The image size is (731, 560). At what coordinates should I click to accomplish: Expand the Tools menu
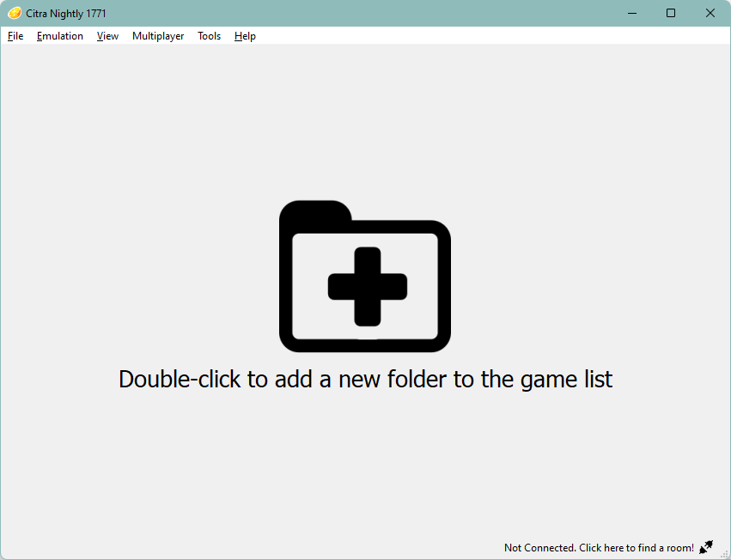(x=209, y=36)
